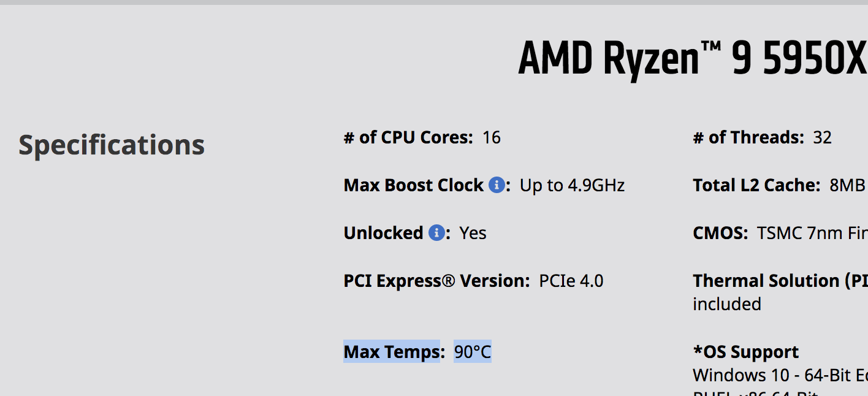Click the Max Boost Clock label
The height and width of the screenshot is (396, 868).
pyautogui.click(x=414, y=185)
